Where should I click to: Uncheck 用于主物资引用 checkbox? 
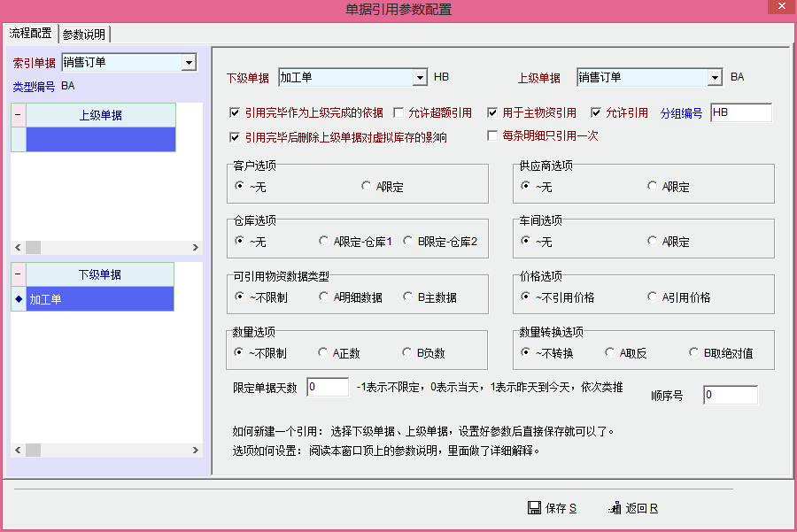point(493,113)
